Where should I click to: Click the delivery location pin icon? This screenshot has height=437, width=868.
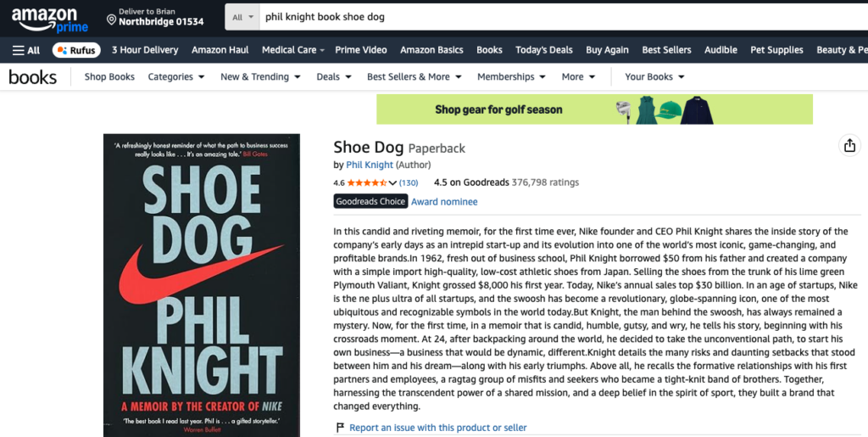pyautogui.click(x=111, y=18)
